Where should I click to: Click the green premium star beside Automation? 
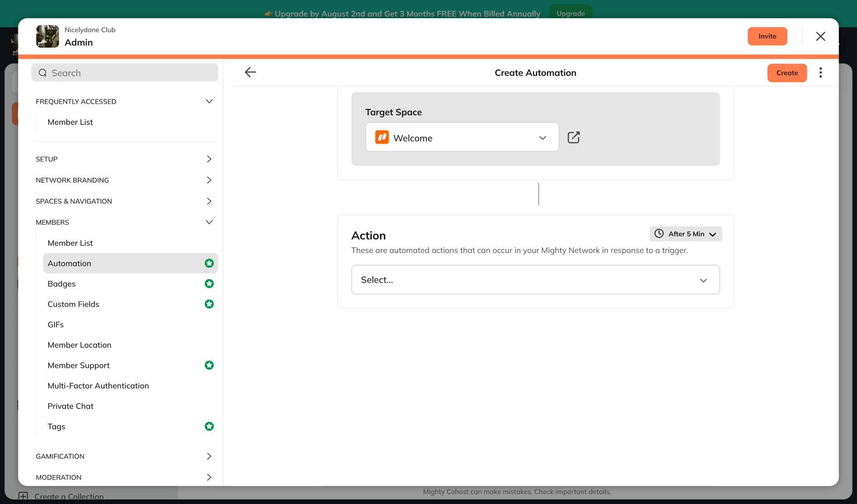[x=209, y=263]
